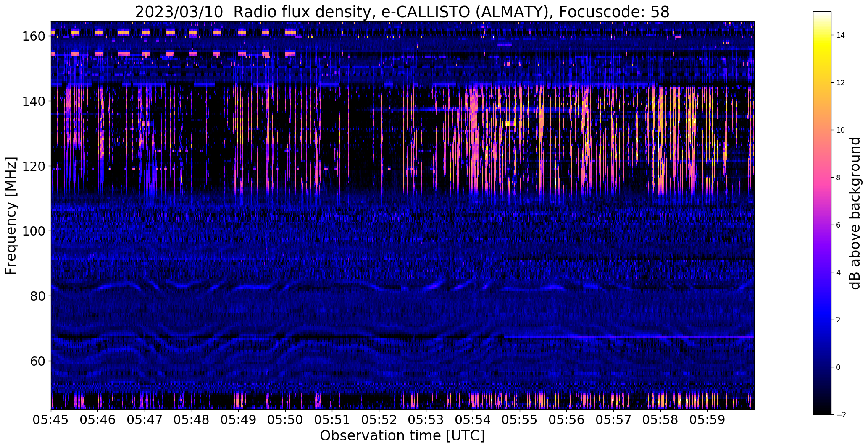Click the bright yellow spot near 133 MHz at 05:54:45

(x=510, y=123)
